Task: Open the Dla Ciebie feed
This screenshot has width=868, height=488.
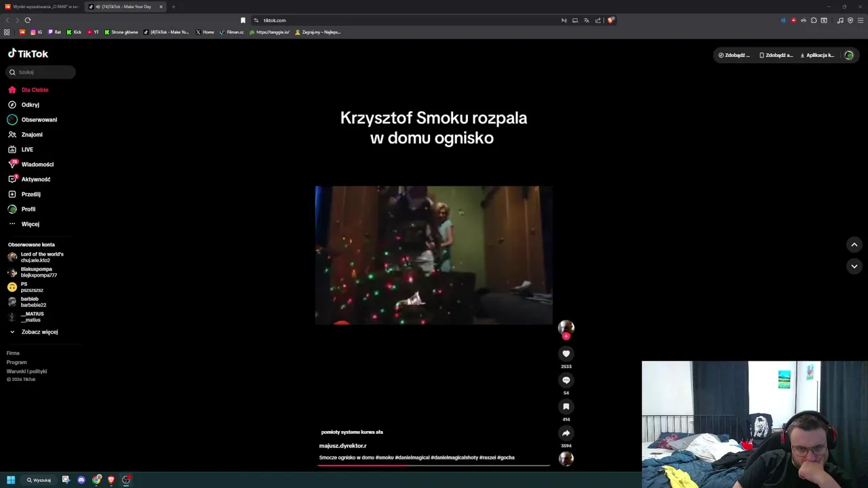Action: tap(28, 89)
